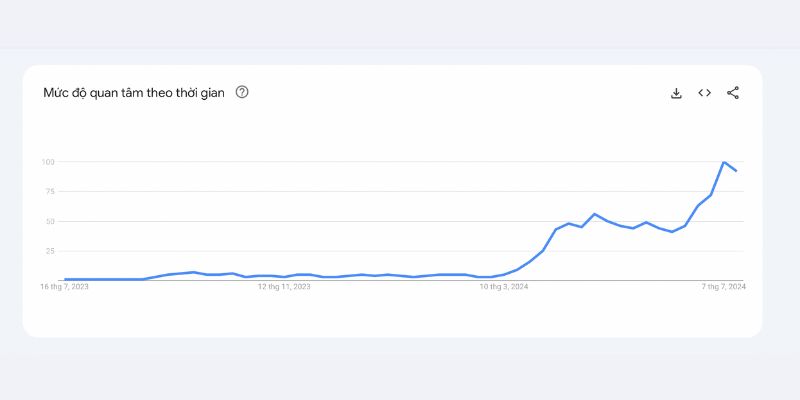
Task: Share the interest over time chart
Action: [733, 93]
